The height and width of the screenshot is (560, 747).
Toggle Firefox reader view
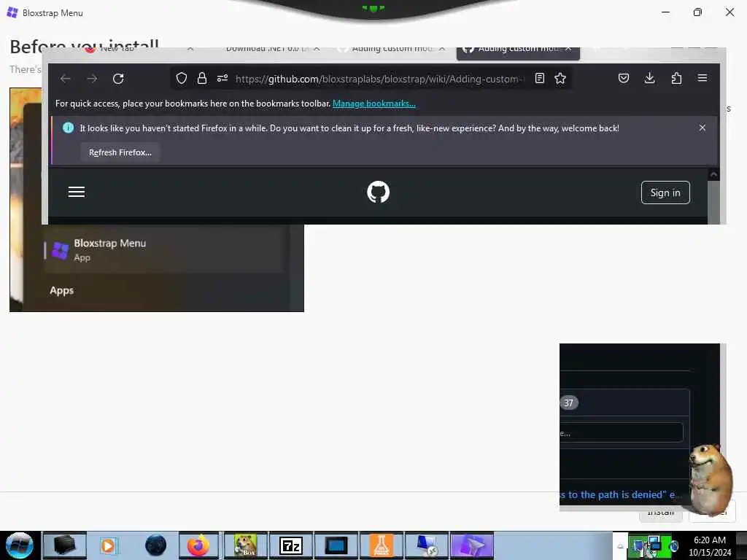(540, 78)
